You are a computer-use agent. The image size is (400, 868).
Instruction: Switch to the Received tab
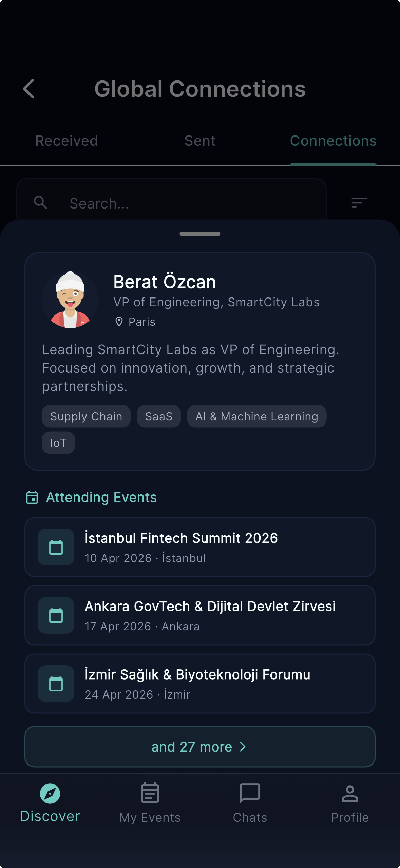tap(66, 140)
